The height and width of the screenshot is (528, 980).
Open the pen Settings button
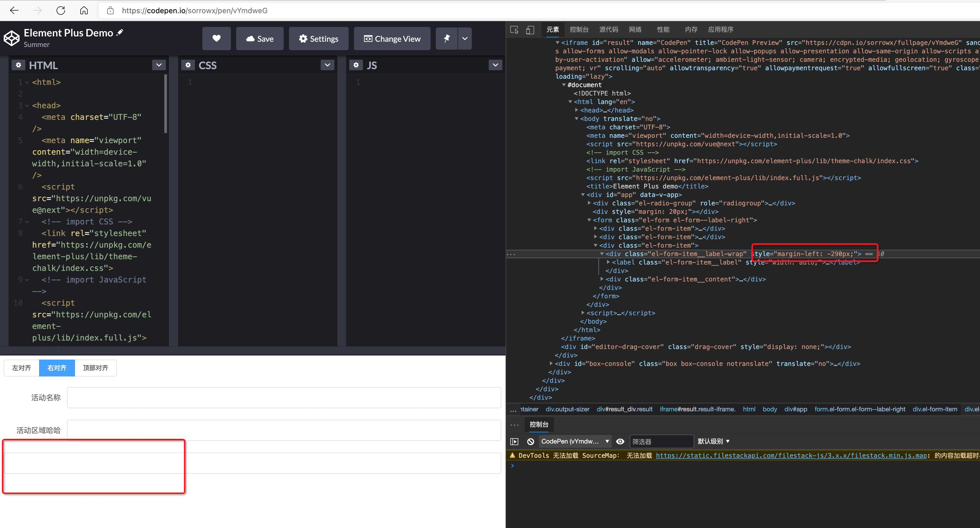click(x=319, y=38)
